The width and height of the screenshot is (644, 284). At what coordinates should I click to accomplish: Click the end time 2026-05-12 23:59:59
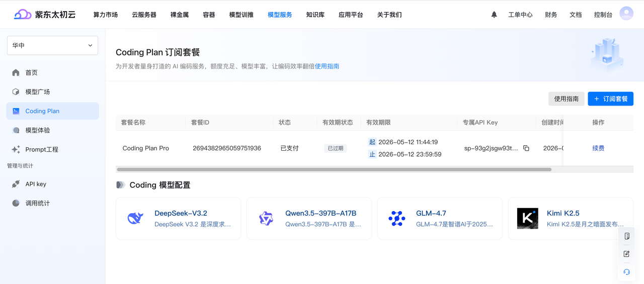point(410,154)
